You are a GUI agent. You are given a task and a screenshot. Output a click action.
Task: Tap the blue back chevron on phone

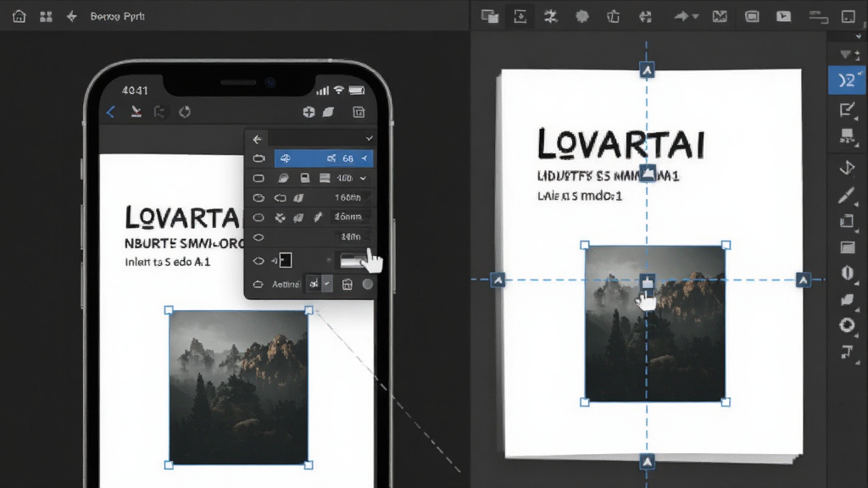pos(111,113)
